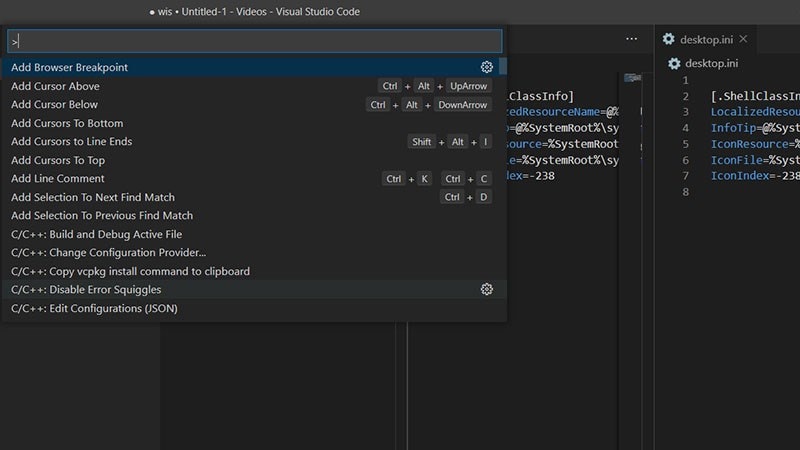
Task: Select Add Browser Breakpoint command
Action: tap(254, 67)
